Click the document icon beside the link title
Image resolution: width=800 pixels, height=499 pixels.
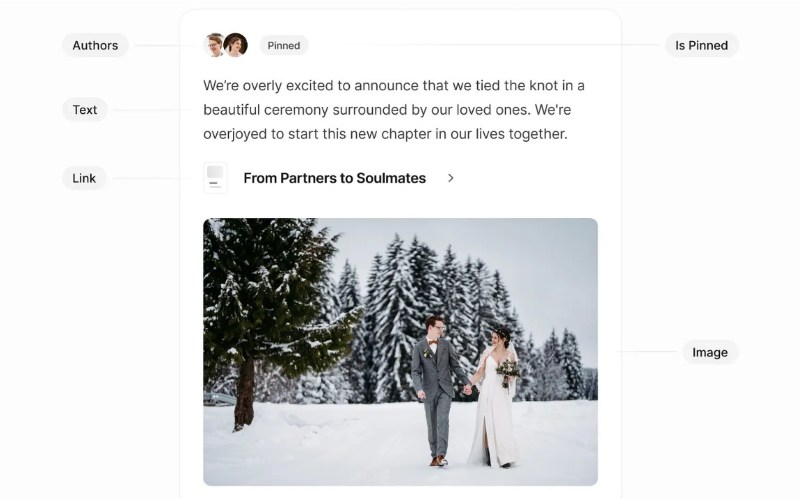215,178
